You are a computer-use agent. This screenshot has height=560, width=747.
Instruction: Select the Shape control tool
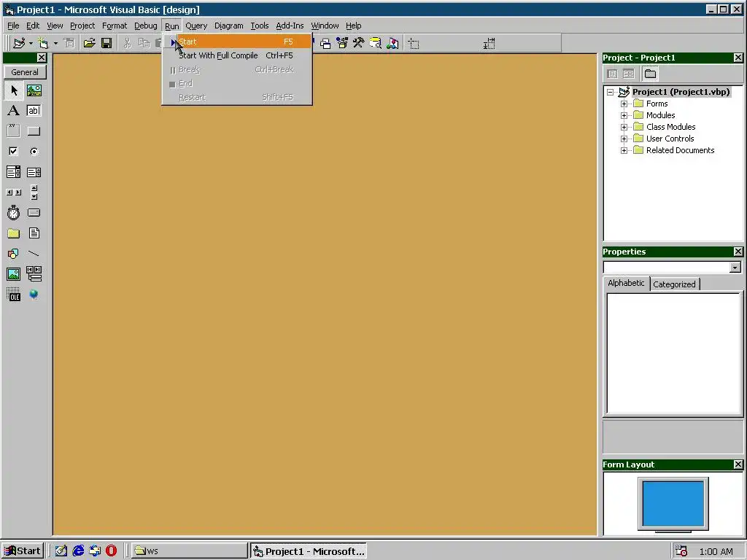point(13,254)
